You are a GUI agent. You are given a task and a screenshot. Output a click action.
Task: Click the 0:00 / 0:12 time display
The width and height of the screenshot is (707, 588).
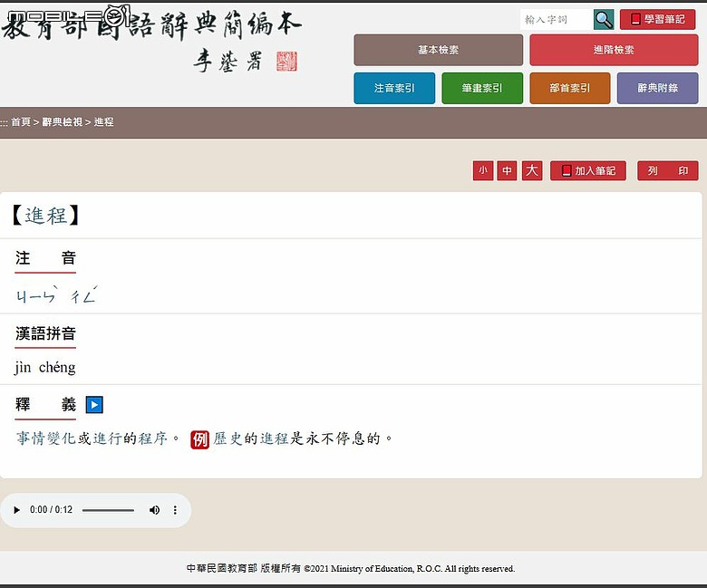(x=51, y=510)
